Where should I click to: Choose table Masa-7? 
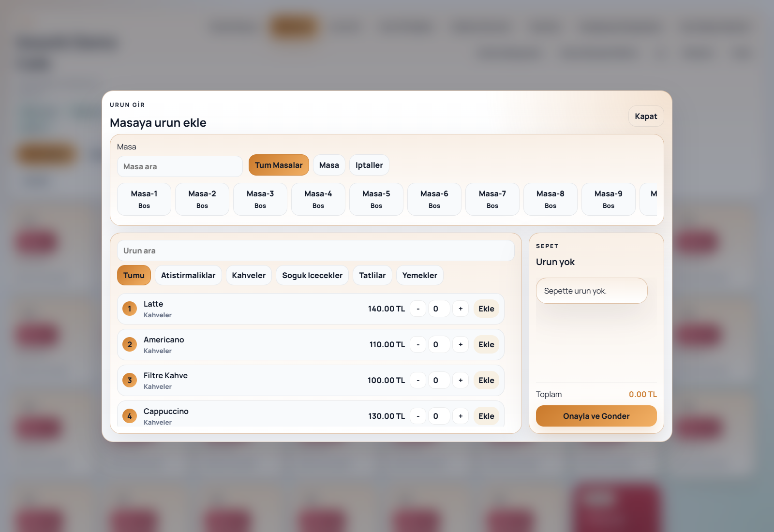click(x=492, y=199)
